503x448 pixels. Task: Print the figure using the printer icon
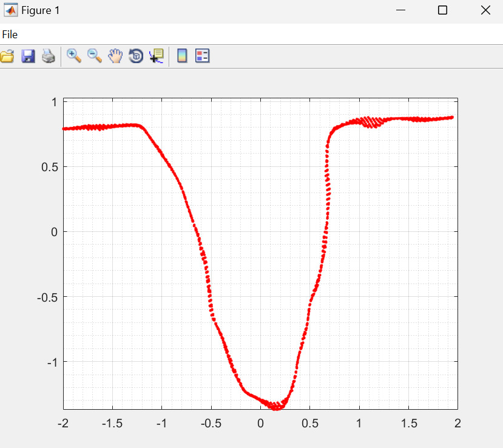(x=49, y=56)
